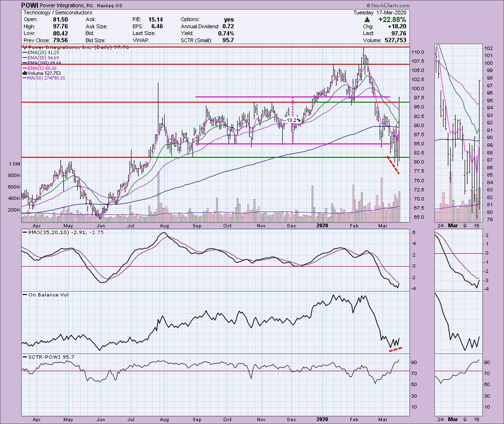504x424 pixels.
Task: Click the Technology / Semiconductors sector label
Action: click(58, 12)
